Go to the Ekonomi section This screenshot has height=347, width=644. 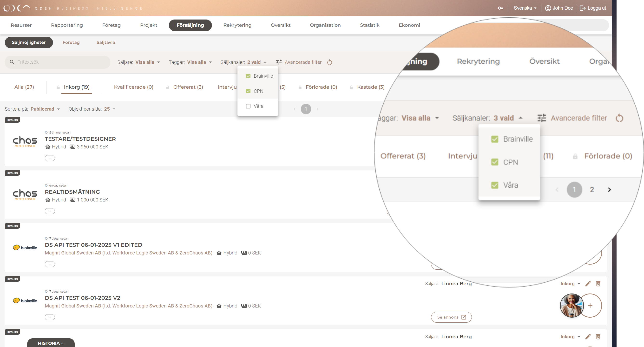tap(409, 25)
